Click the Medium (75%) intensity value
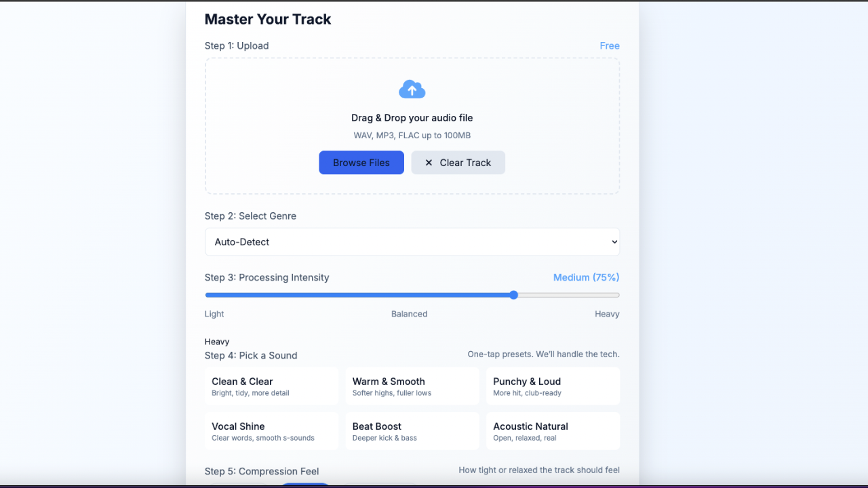 tap(586, 277)
